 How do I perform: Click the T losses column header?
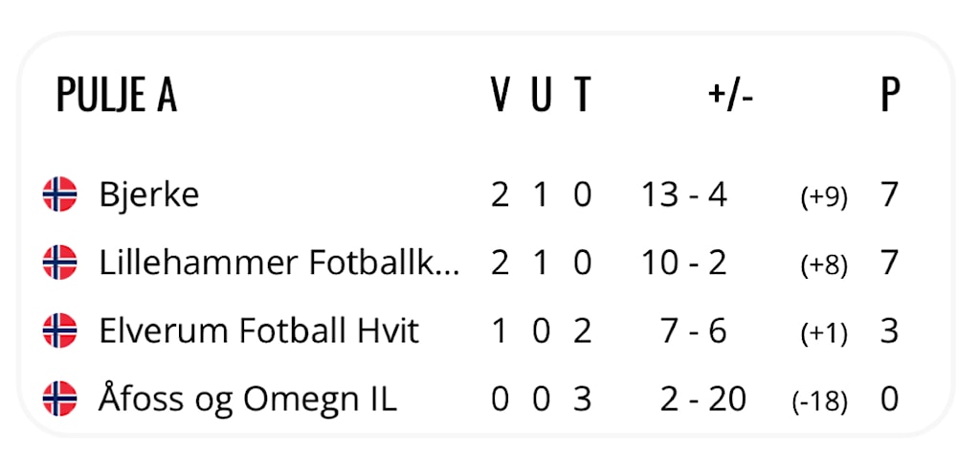[583, 95]
